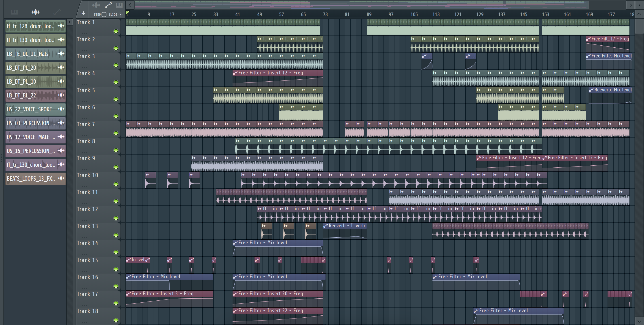Toggle the STEP checkbox

(x=104, y=15)
